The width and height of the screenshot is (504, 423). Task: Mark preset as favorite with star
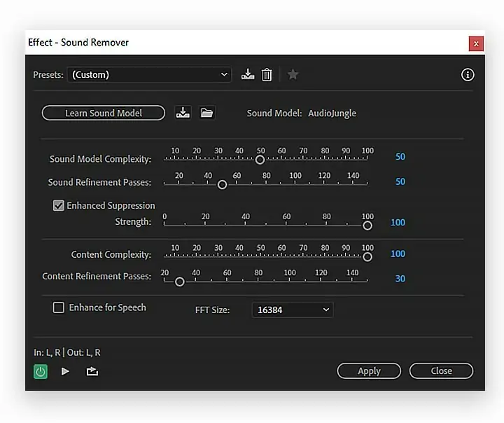pos(293,75)
